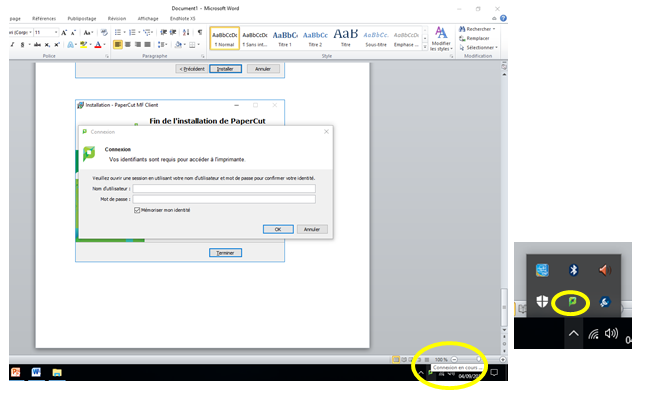Open the Publipostage ribbon tab
Image resolution: width=646 pixels, height=394 pixels.
point(82,19)
